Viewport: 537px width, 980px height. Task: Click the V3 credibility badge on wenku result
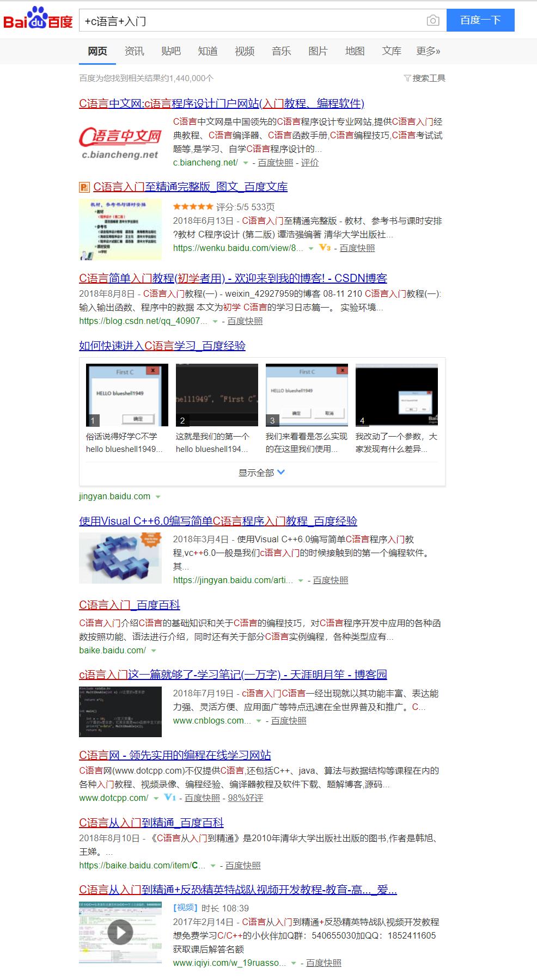point(325,248)
